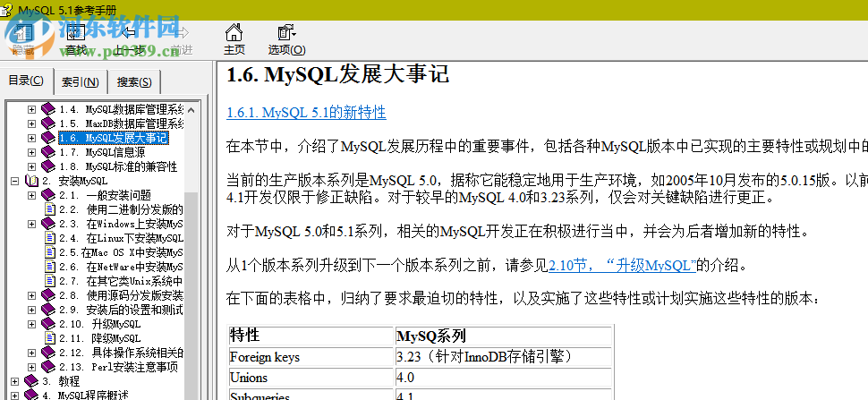Viewport: 868px width, 400px height.
Task: Expand the 2.3 在Windows上安装MySQL node
Action: pyautogui.click(x=31, y=224)
